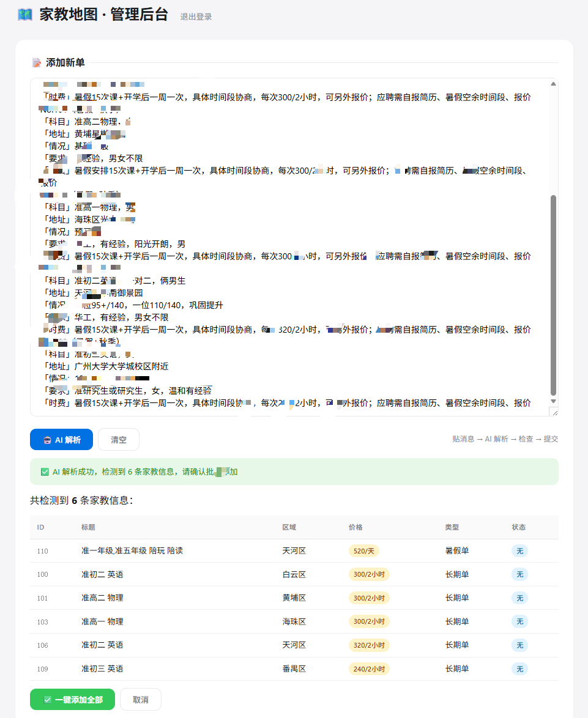Click the 520/天 price badge
The image size is (588, 718).
click(x=363, y=551)
